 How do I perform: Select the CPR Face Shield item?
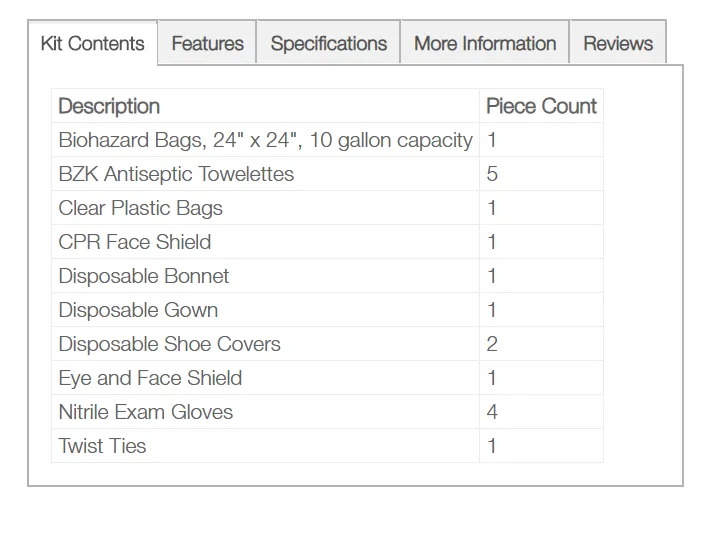pos(135,242)
